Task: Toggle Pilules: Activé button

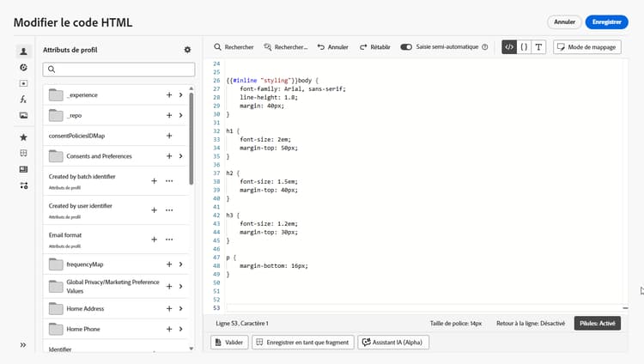Action: (x=597, y=324)
